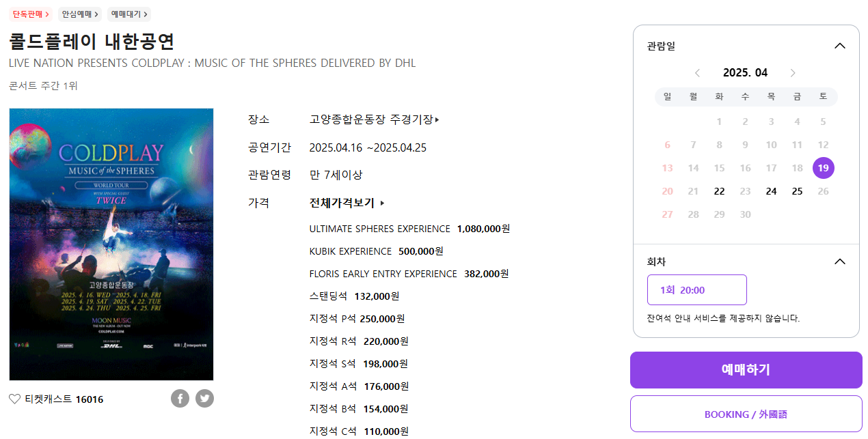This screenshot has width=868, height=439.
Task: Open the 안심예매 tag
Action: [80, 14]
